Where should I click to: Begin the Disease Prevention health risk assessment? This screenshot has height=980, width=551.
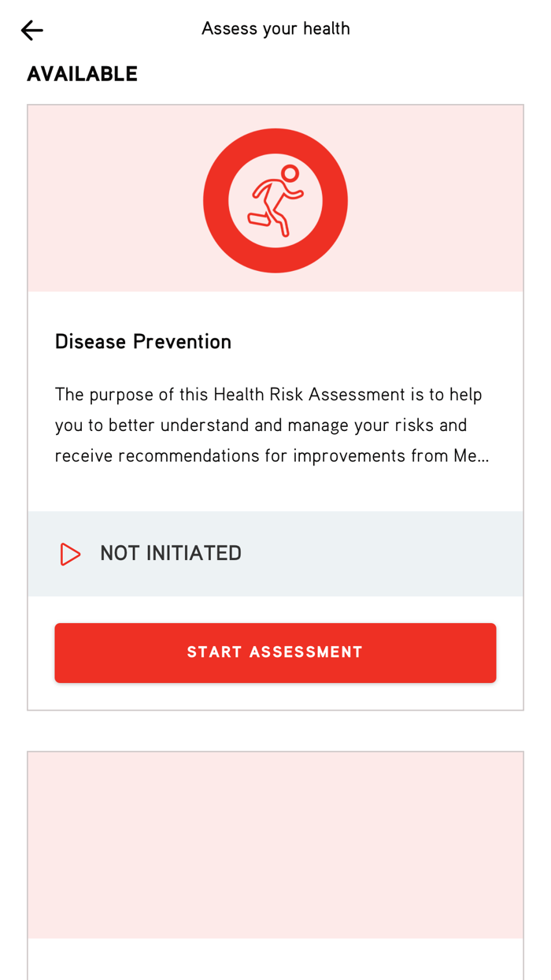tap(275, 652)
